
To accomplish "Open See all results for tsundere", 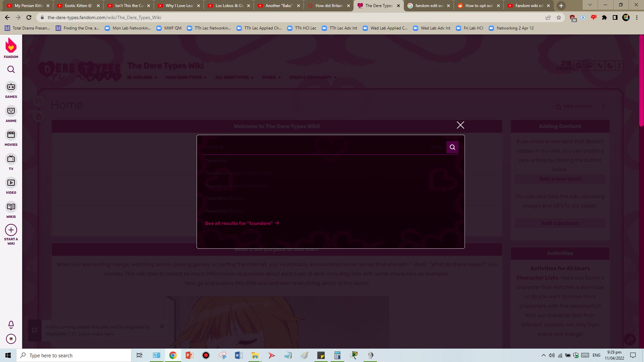I will tap(242, 223).
